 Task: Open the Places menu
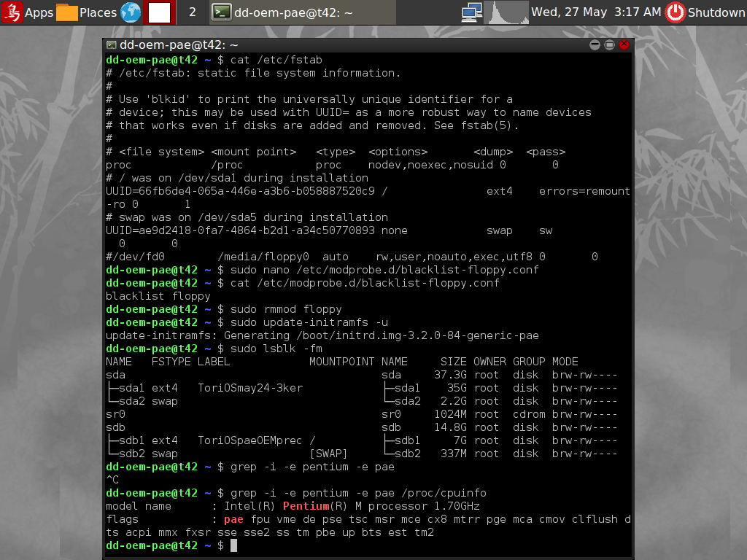[87, 12]
